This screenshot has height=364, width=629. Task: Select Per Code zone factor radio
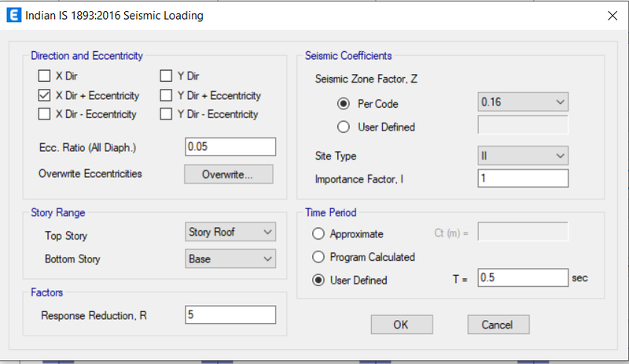pyautogui.click(x=344, y=104)
